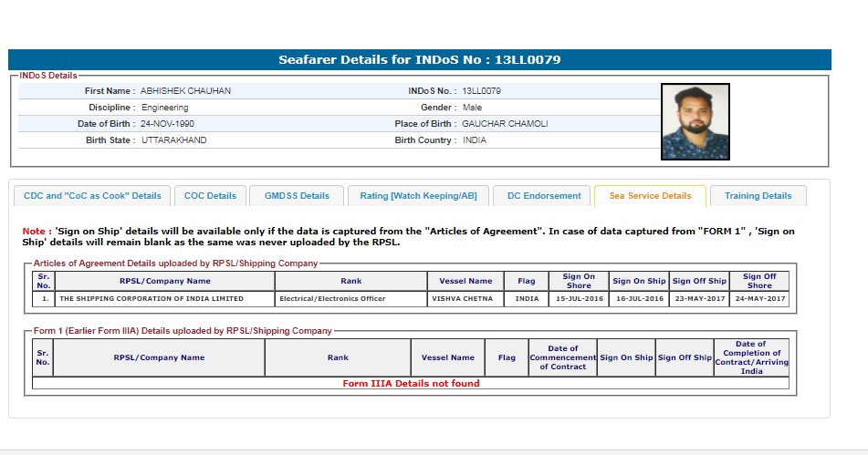Click the place of birth GAUCHAR CHAMOLI value
The image size is (868, 455).
(x=505, y=124)
